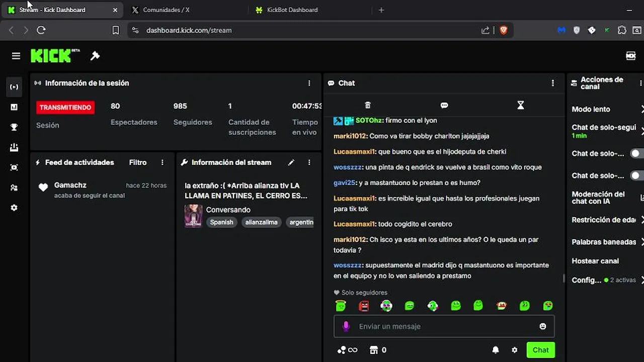Click the purple microphone icon in message box
Screen dimensions: 644x362
click(x=346, y=326)
